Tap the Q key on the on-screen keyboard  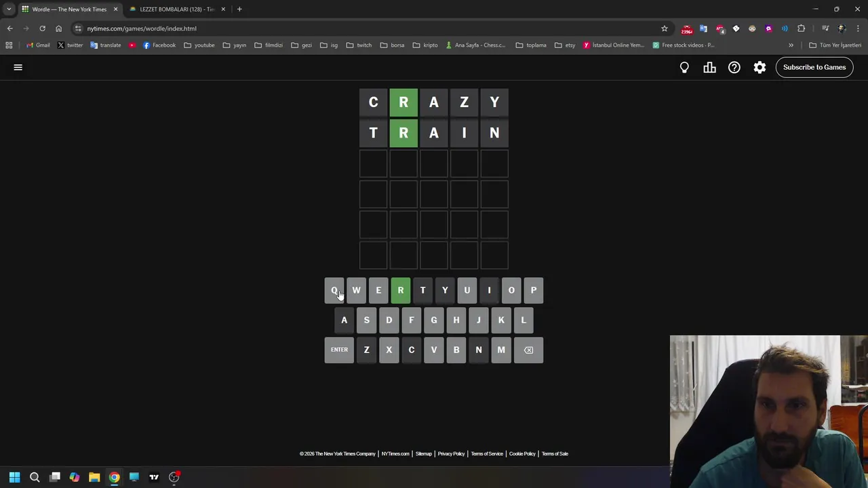pos(334,291)
